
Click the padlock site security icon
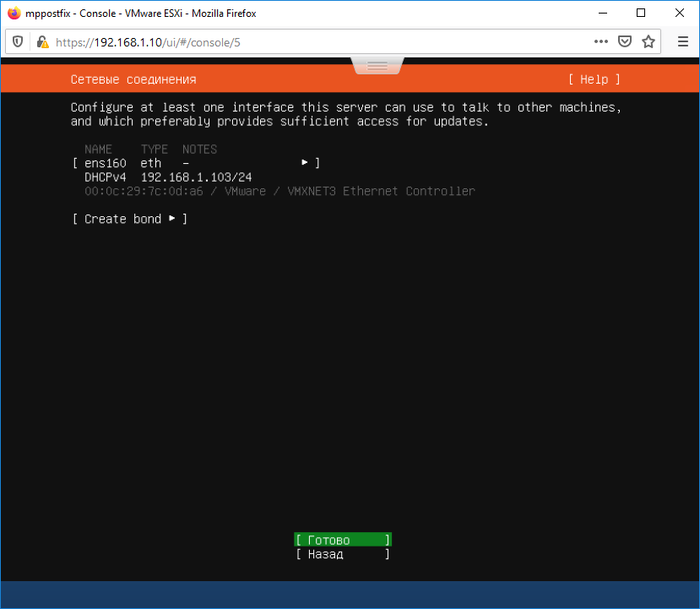[41, 41]
